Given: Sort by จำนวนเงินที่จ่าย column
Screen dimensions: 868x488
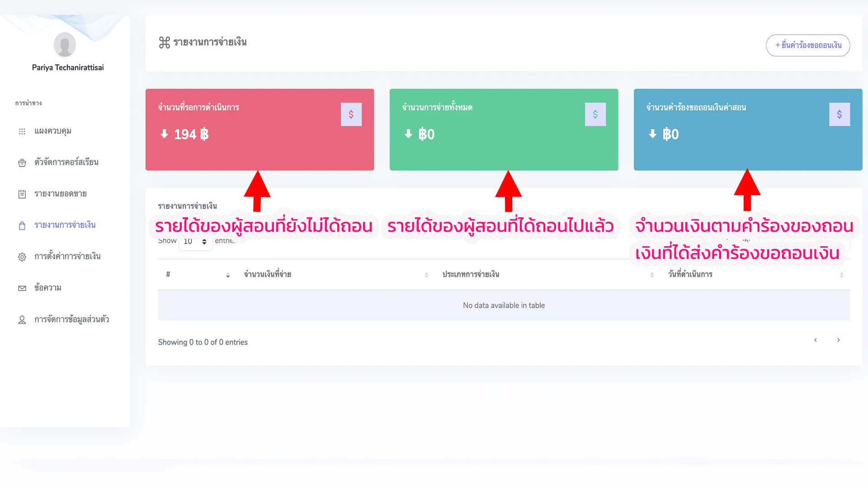Looking at the screenshot, I should coord(335,275).
